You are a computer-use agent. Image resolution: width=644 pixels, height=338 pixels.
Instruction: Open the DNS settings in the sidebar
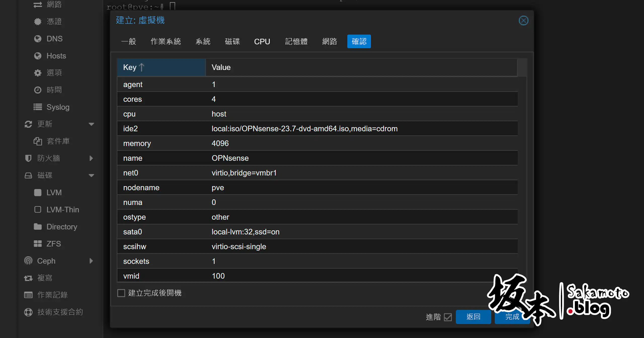click(x=54, y=38)
